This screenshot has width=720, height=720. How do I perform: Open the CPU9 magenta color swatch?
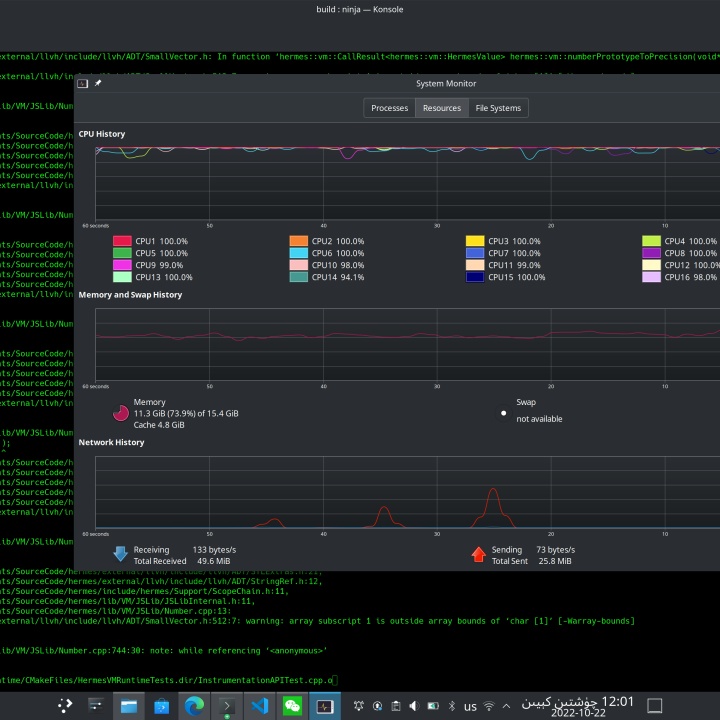point(122,265)
